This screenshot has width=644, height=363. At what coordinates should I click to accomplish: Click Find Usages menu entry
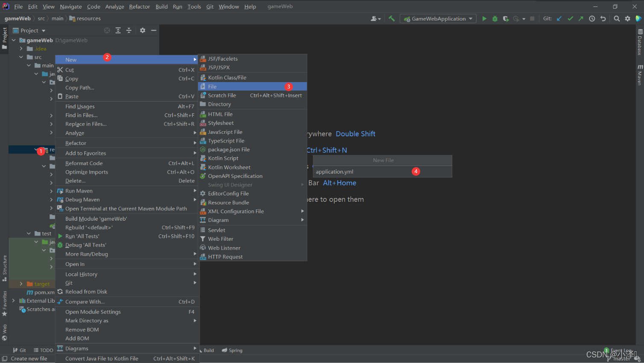127,106
